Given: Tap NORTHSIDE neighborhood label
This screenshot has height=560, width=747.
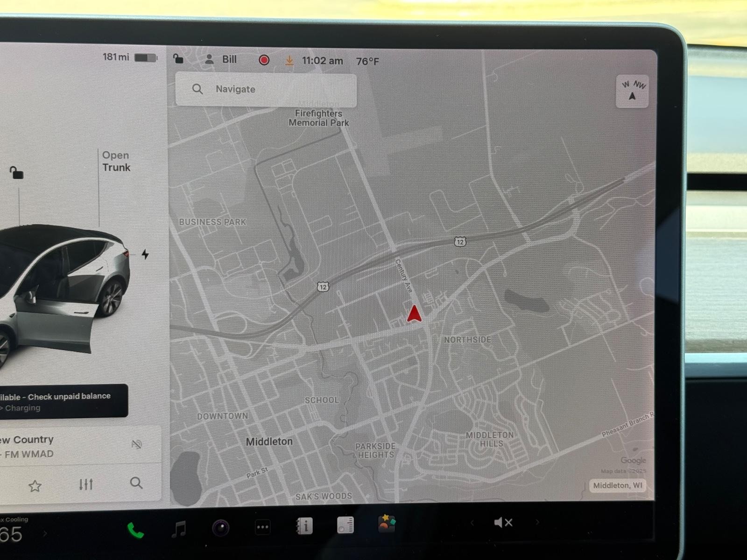Looking at the screenshot, I should coord(467,340).
